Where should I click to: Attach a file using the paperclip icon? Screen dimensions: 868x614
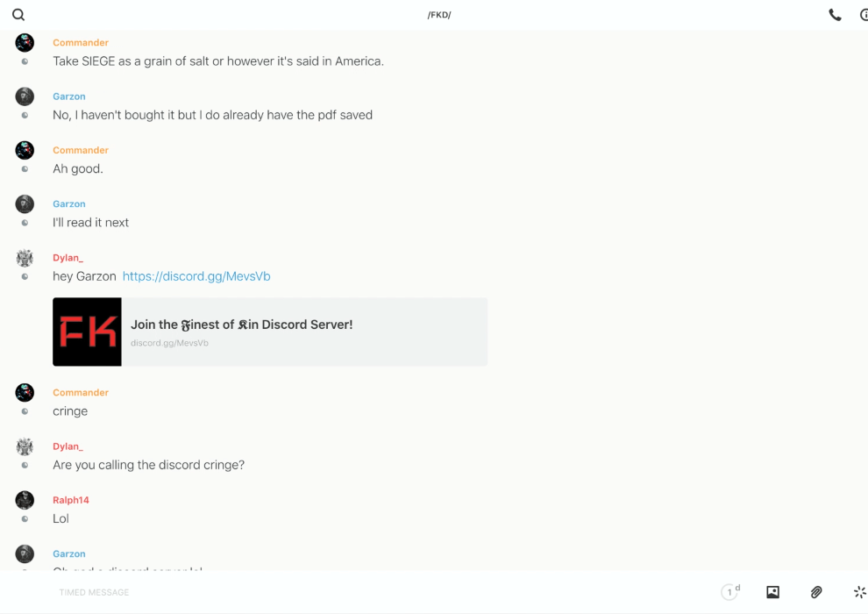point(816,592)
